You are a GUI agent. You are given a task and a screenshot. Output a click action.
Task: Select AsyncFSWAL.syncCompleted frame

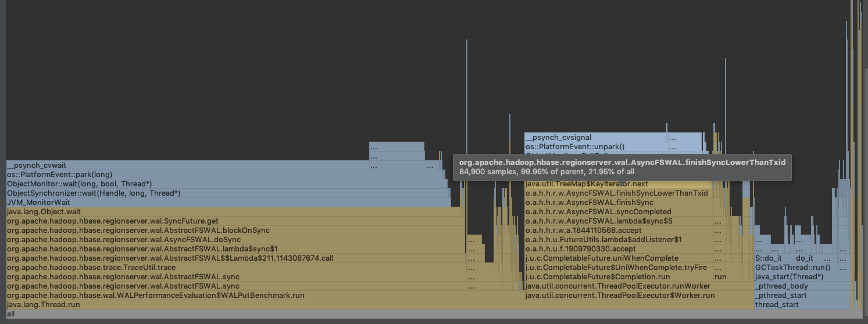pos(619,212)
